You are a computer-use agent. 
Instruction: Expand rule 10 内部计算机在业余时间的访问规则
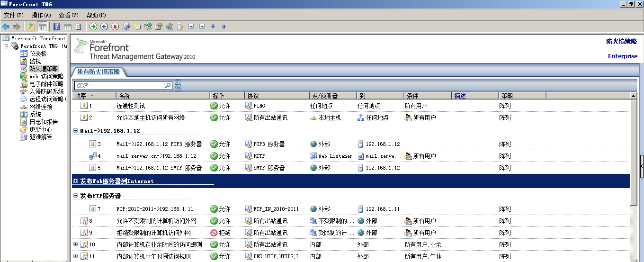pyautogui.click(x=75, y=244)
